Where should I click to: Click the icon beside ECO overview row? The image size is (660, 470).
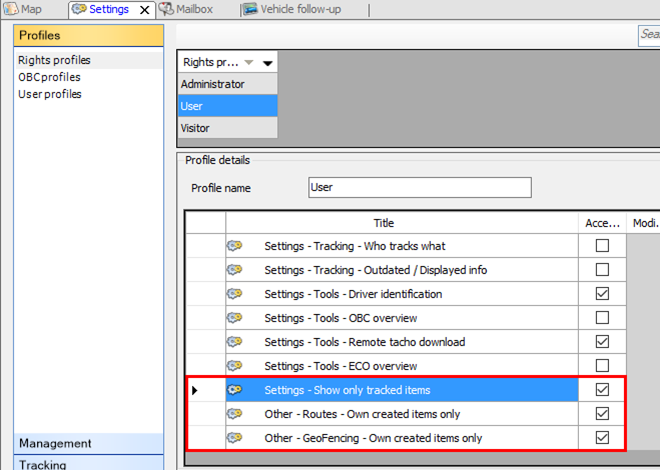(x=236, y=366)
